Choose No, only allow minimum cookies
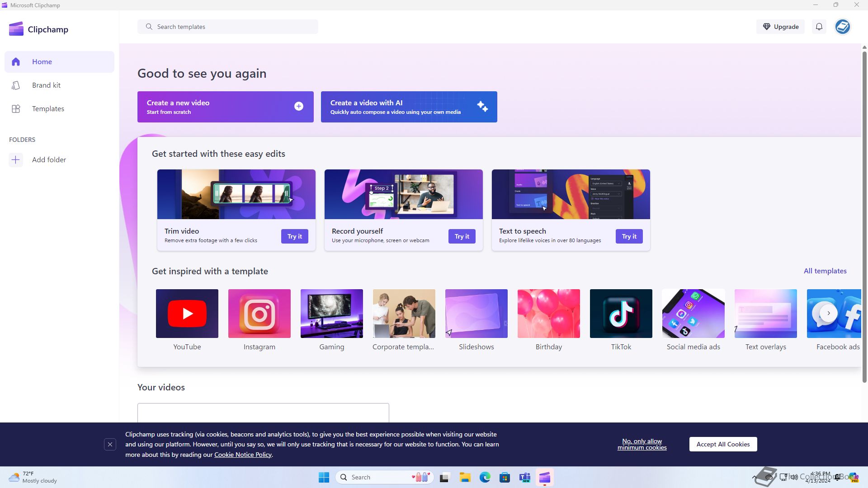This screenshot has height=488, width=868. point(642,444)
